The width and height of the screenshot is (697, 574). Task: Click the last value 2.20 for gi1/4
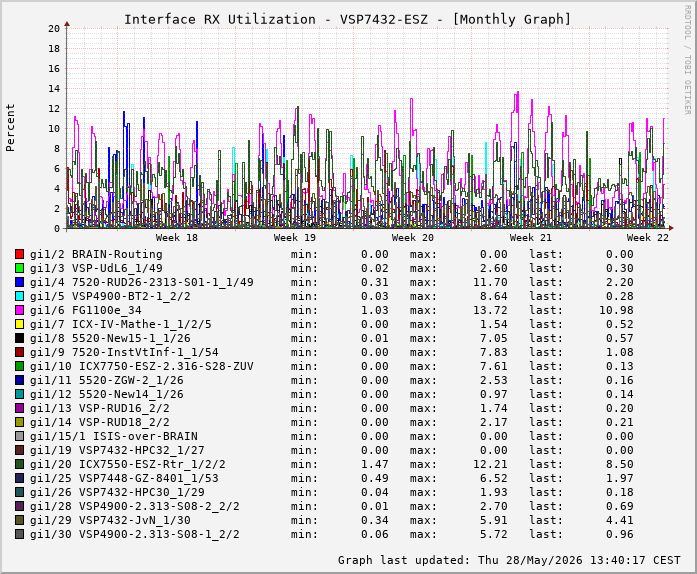click(x=620, y=282)
